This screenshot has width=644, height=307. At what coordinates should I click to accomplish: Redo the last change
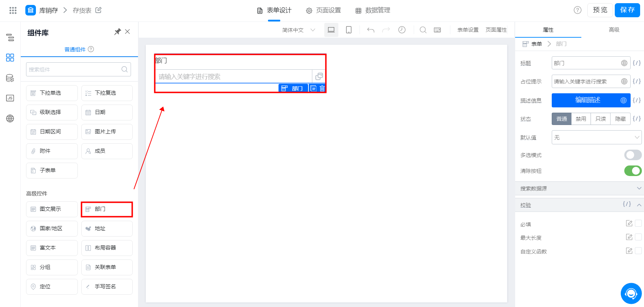coord(386,30)
